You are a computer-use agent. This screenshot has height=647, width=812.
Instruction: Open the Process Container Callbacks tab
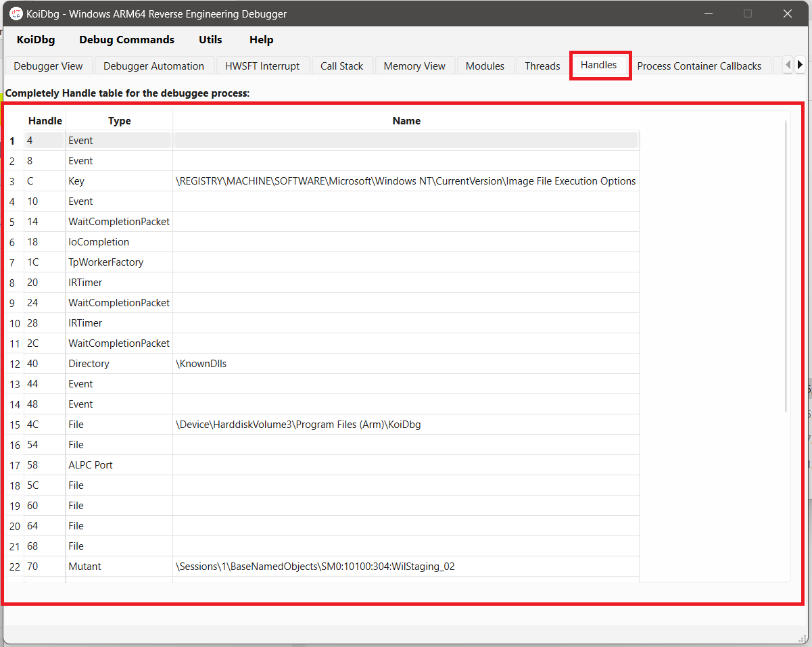point(699,66)
